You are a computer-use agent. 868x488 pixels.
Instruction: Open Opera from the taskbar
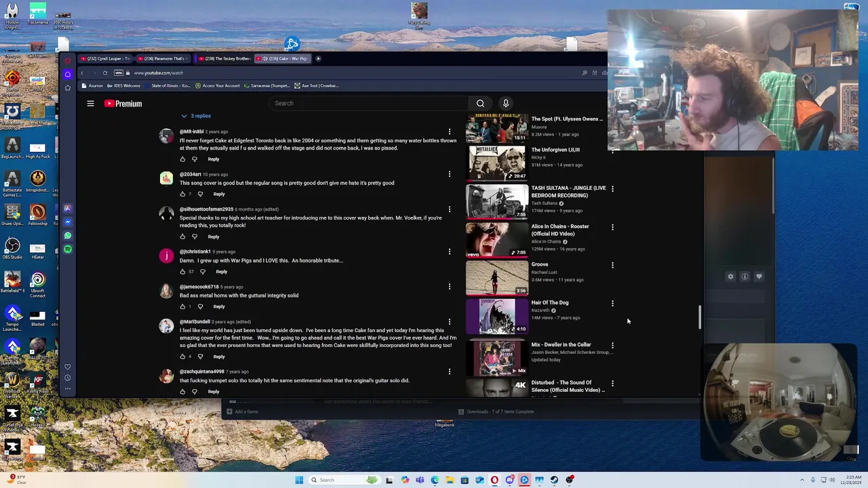[494, 480]
